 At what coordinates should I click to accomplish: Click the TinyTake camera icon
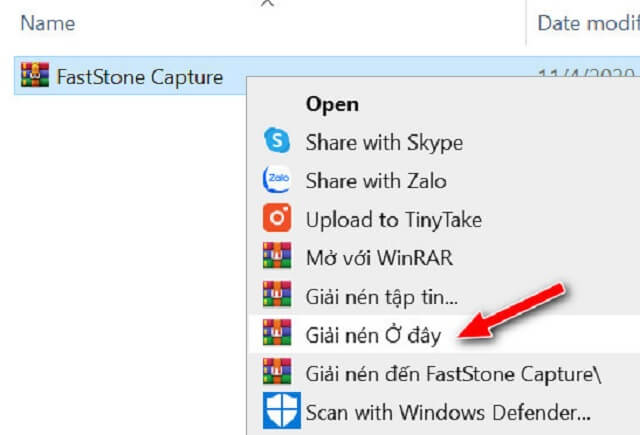tap(276, 218)
